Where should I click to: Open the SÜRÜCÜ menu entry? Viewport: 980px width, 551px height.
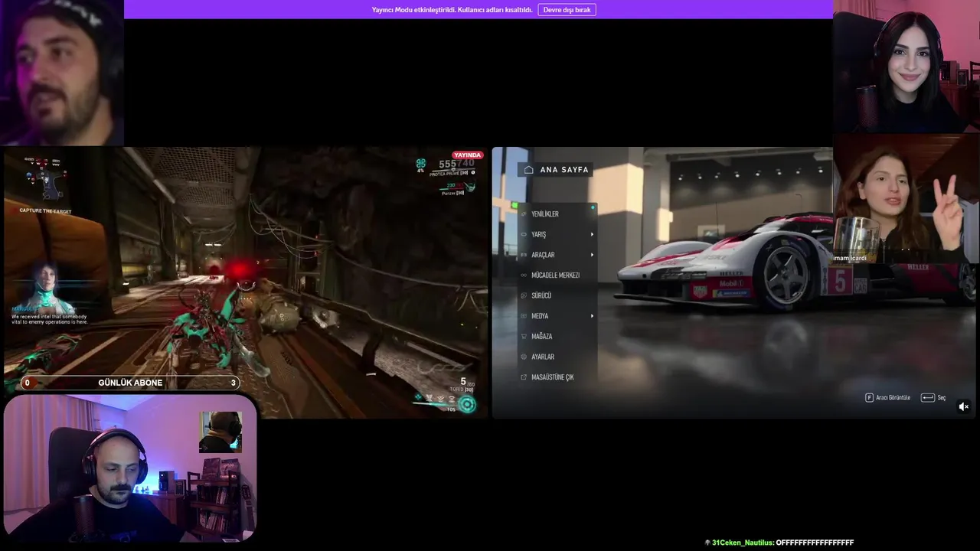(557, 295)
